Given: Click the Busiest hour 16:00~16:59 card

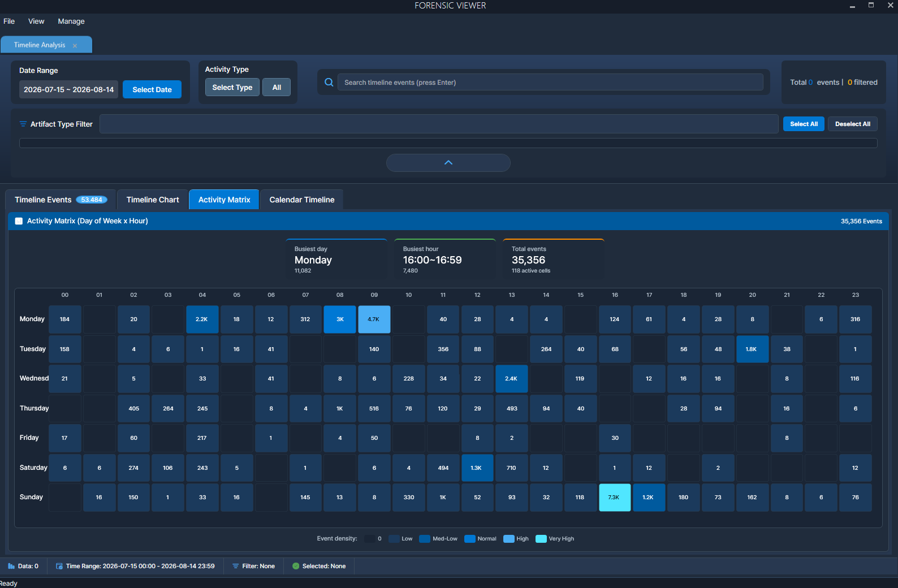Looking at the screenshot, I should 445,259.
